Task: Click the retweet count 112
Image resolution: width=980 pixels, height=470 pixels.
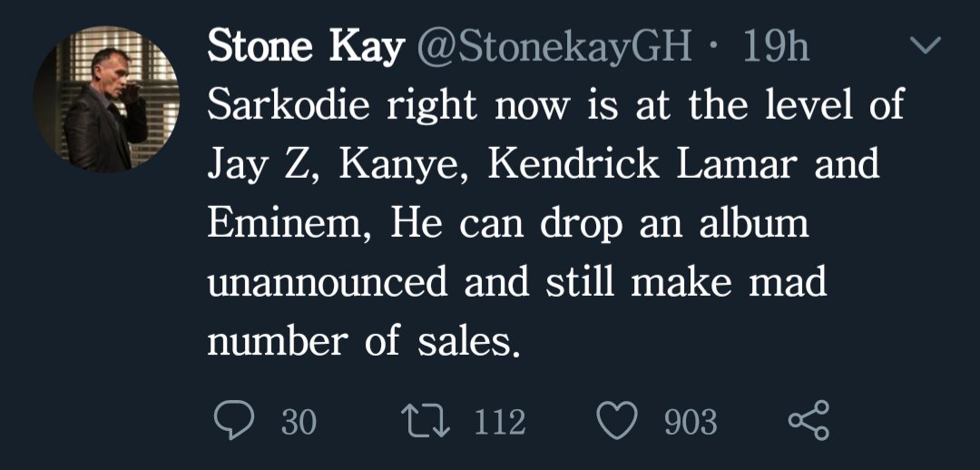Action: coord(500,423)
